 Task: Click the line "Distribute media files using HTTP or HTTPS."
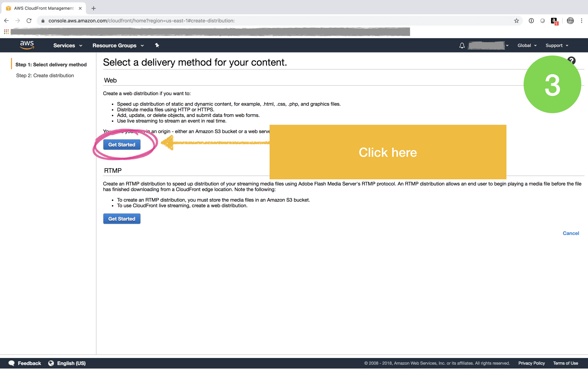(166, 110)
